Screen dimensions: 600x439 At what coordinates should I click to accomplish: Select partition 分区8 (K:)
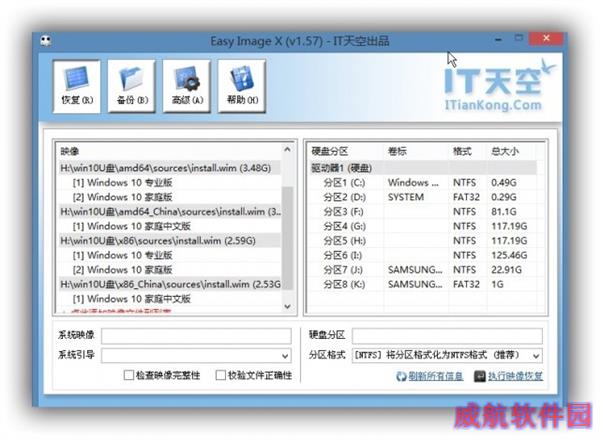(x=344, y=284)
